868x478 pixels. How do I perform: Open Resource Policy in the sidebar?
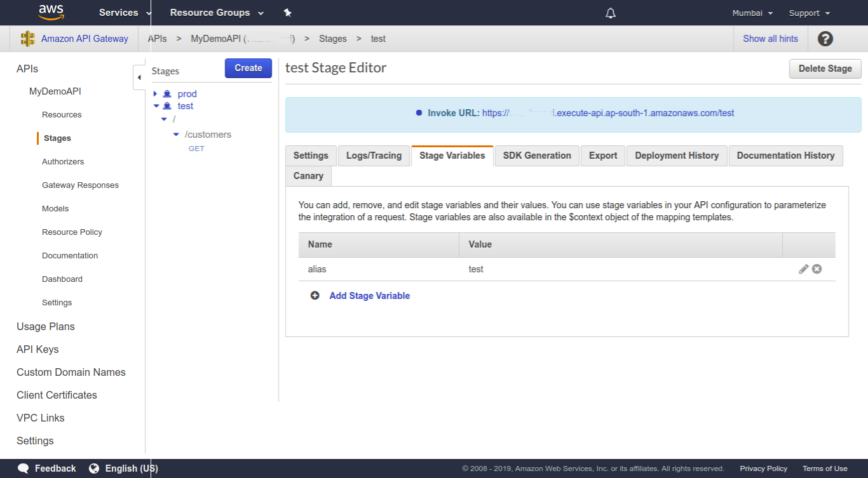[x=72, y=232]
